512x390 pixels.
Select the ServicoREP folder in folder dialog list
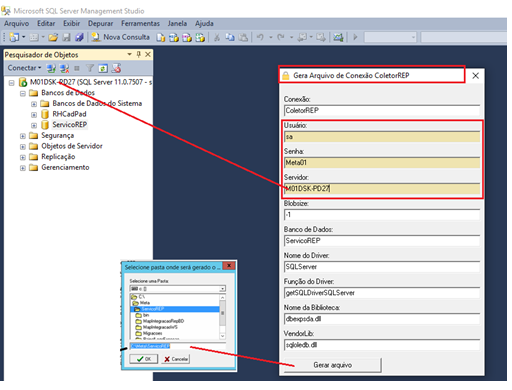pyautogui.click(x=175, y=309)
